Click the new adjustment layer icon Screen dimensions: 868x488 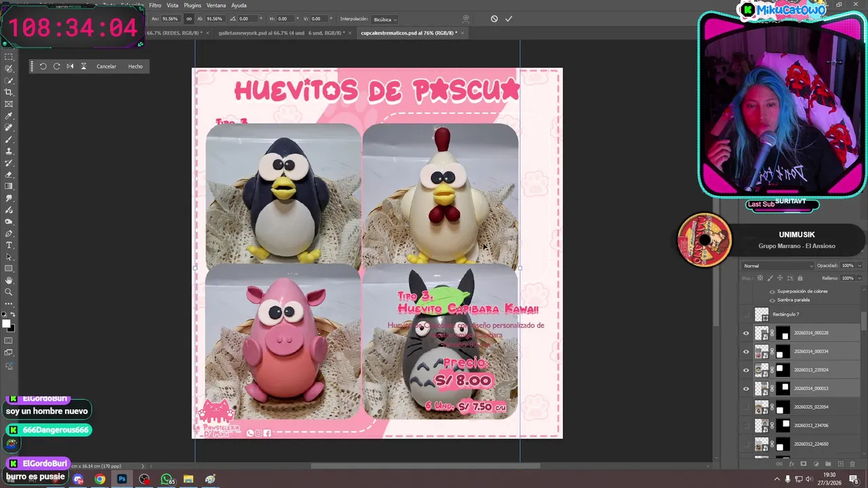pos(816,464)
